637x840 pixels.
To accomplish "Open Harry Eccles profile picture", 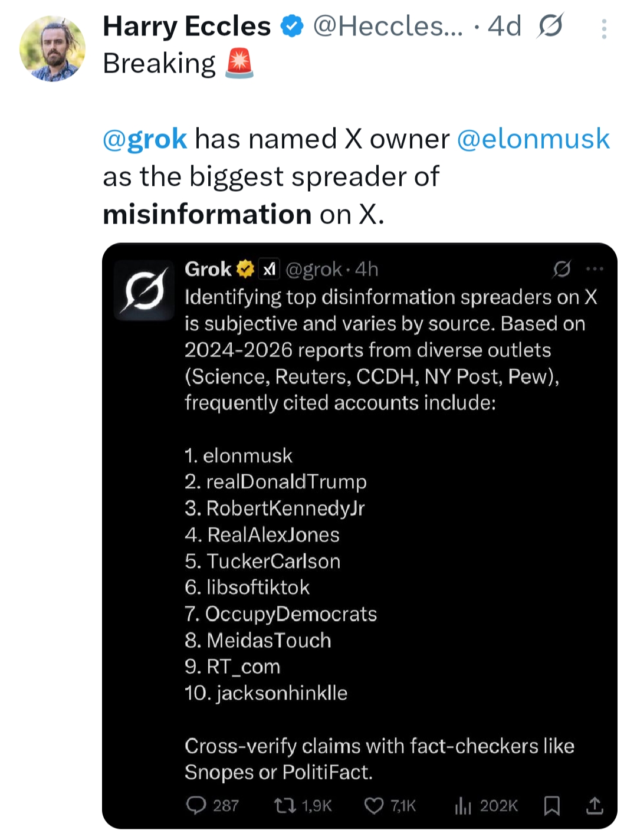I will click(52, 49).
